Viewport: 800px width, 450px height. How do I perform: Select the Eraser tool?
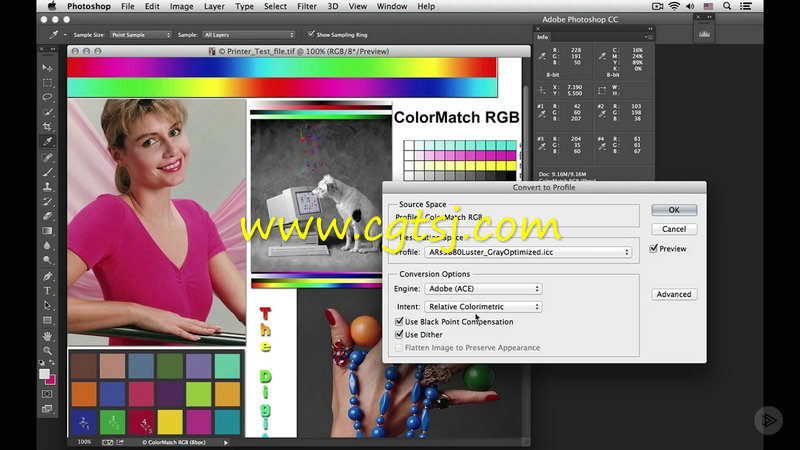click(x=47, y=216)
